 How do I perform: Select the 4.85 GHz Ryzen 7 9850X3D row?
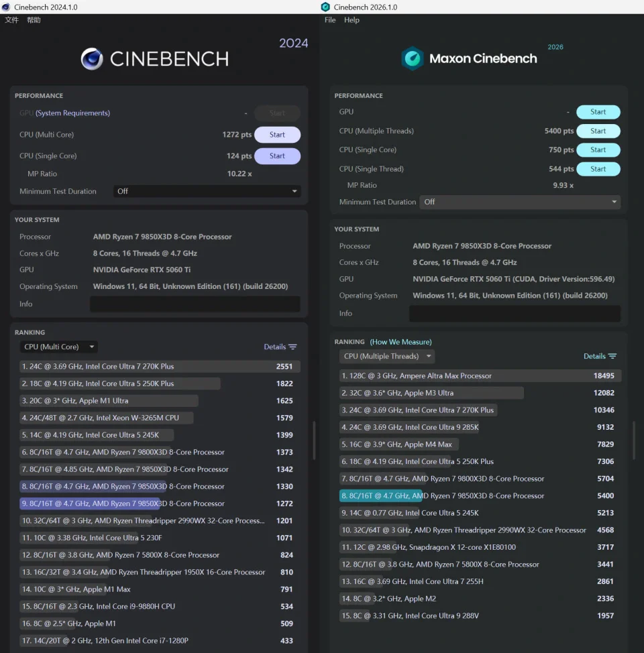(x=160, y=469)
